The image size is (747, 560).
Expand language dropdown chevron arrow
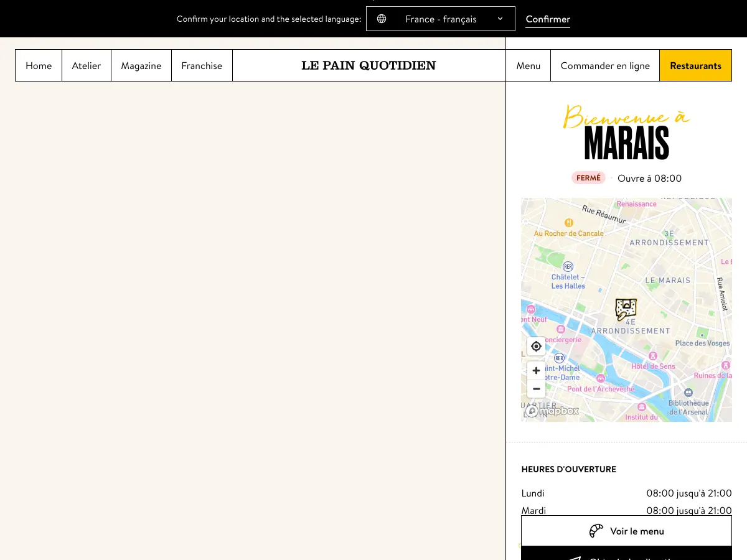click(x=500, y=19)
